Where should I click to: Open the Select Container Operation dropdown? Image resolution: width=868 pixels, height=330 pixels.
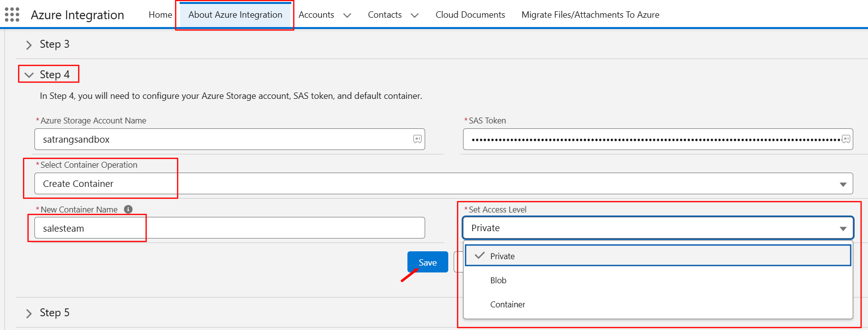443,183
